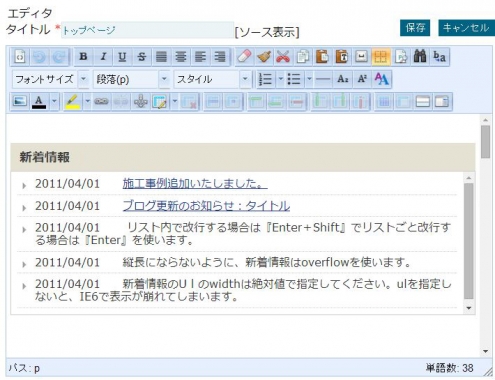The height and width of the screenshot is (380, 495).
Task: Click the eraser remove-formatting icon
Action: point(244,57)
